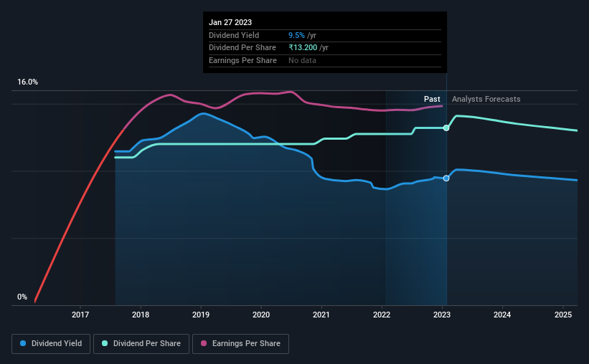Click the 2018 x-axis label
The width and height of the screenshot is (589, 364).
point(141,315)
